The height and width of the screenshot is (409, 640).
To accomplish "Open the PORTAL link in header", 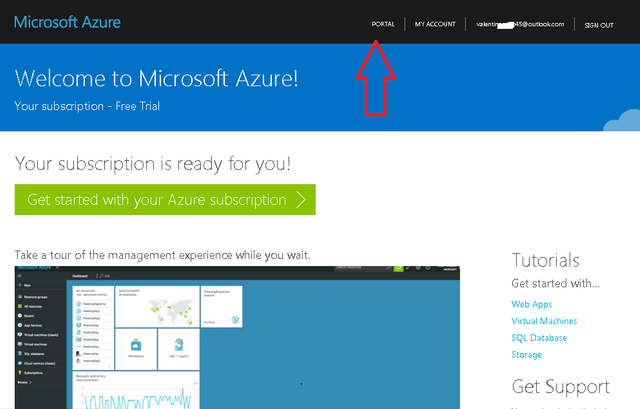I will (383, 24).
